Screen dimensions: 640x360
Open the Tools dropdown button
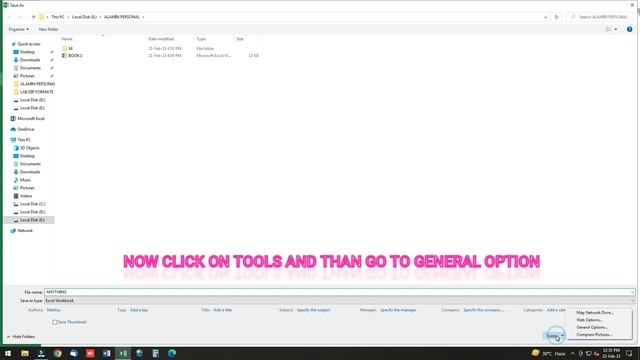[555, 336]
